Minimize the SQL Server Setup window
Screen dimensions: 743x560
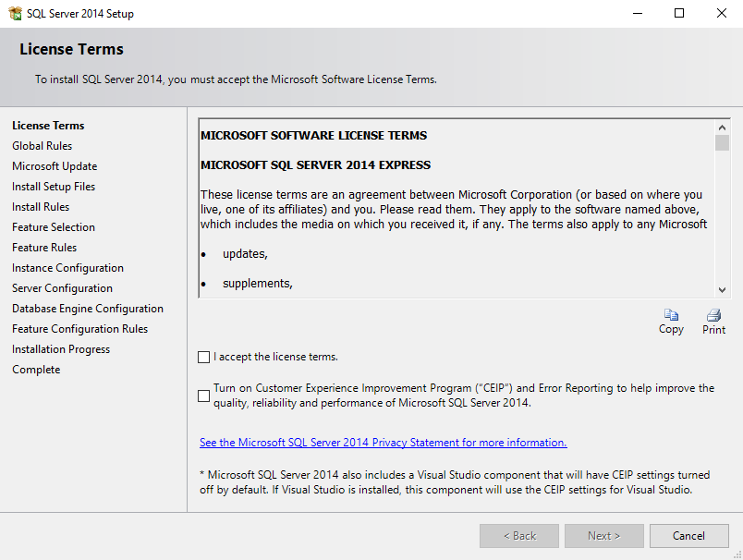637,14
